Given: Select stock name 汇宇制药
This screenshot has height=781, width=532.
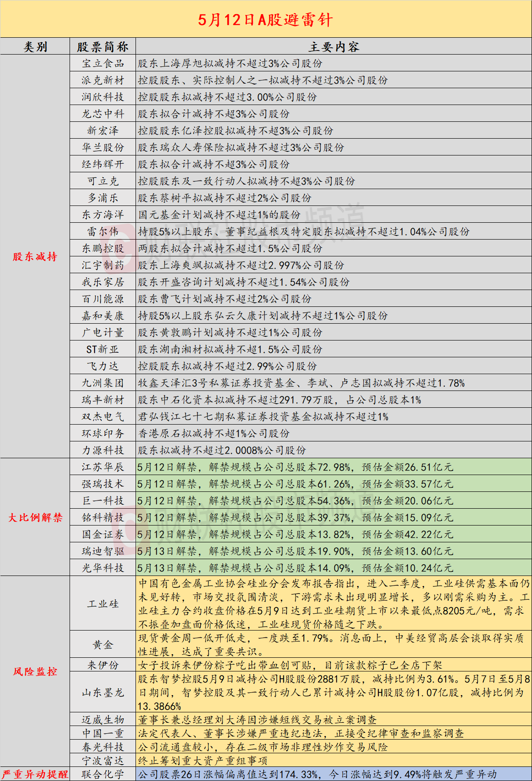Looking at the screenshot, I should pyautogui.click(x=103, y=265).
